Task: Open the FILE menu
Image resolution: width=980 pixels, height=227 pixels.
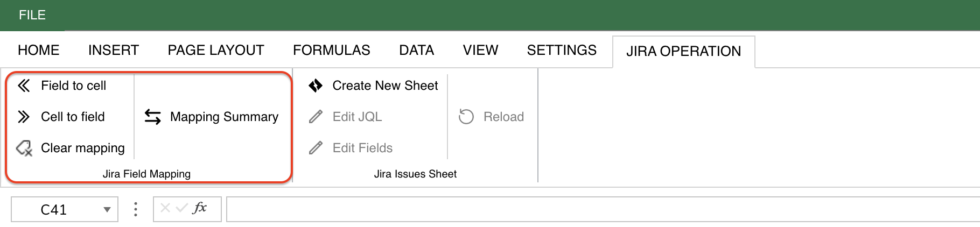Action: 32,15
